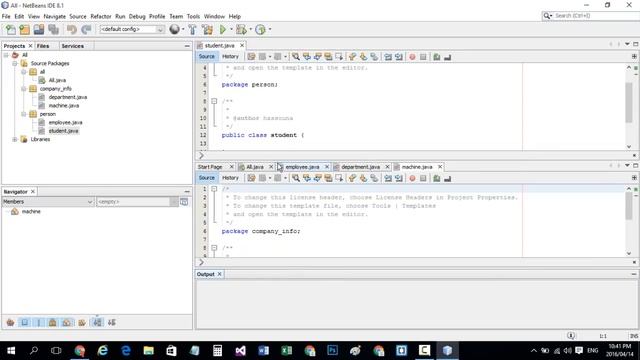Click the Profile Project toolbar icon
The width and height of the screenshot is (640, 360).
pos(260,29)
